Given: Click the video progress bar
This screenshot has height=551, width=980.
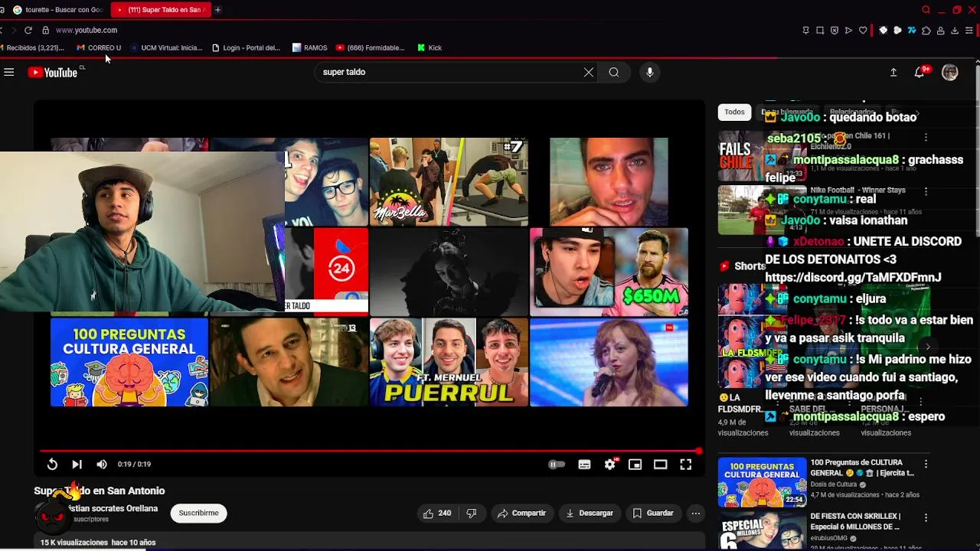Looking at the screenshot, I should 369,451.
